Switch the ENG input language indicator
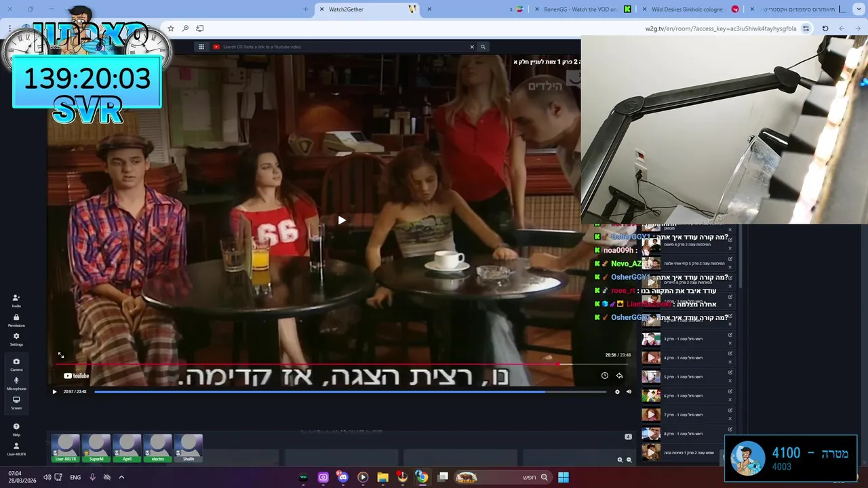Viewport: 868px width, 488px height. tap(75, 477)
